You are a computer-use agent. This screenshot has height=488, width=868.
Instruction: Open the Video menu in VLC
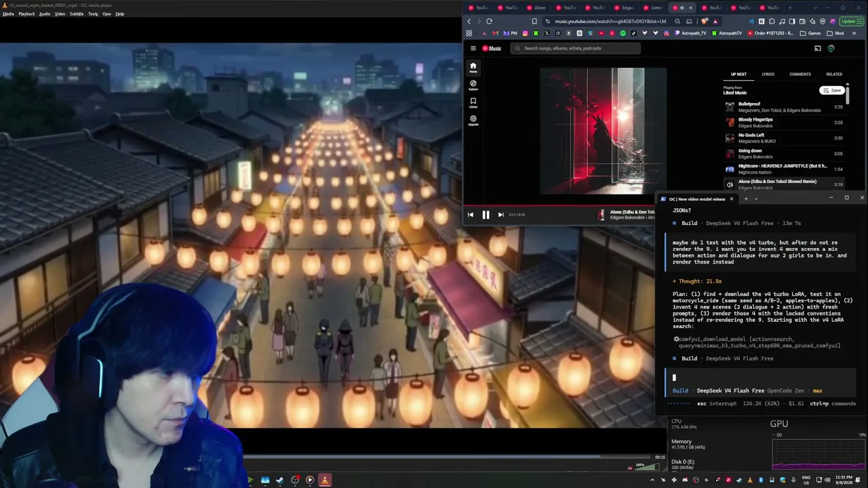pos(60,14)
